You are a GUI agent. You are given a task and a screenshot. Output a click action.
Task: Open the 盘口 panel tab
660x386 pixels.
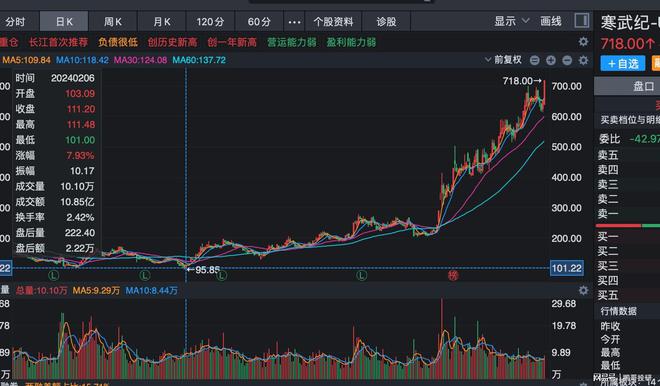click(x=643, y=86)
